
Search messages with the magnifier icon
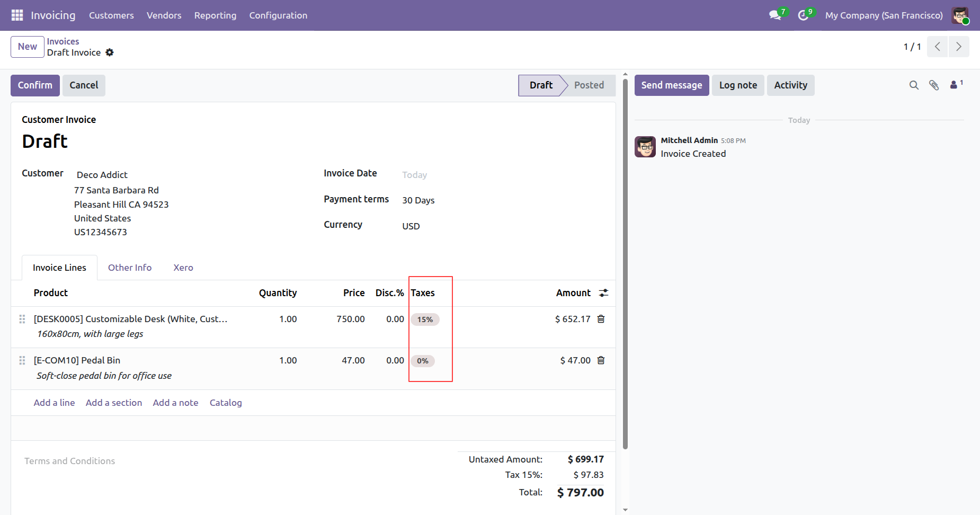914,85
